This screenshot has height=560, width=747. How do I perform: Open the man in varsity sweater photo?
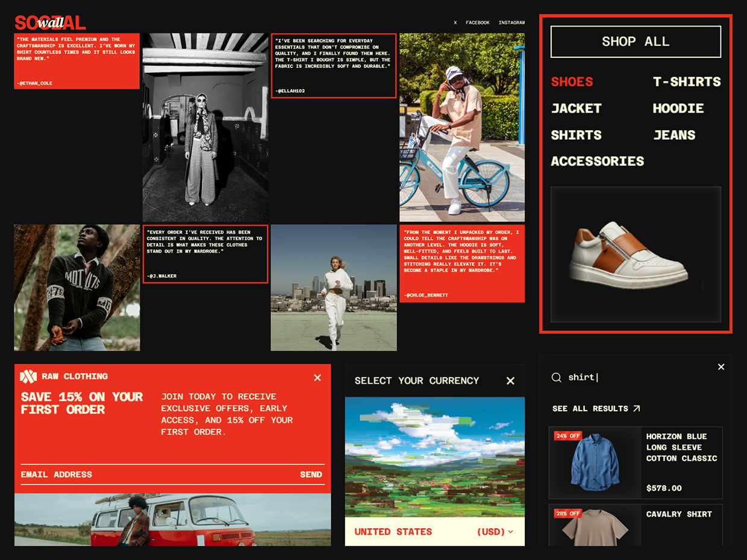pos(77,288)
